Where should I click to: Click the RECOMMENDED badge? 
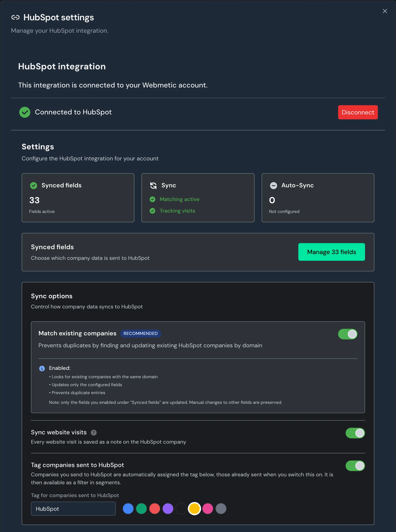click(141, 334)
